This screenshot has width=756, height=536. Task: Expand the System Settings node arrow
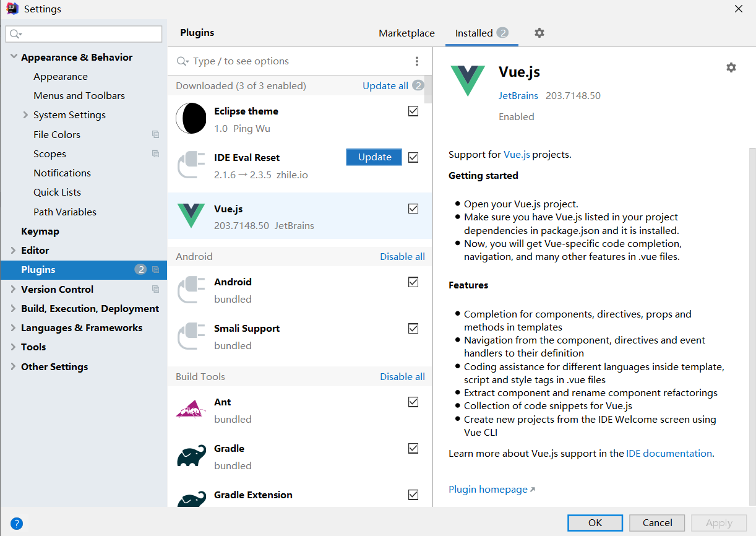click(25, 115)
